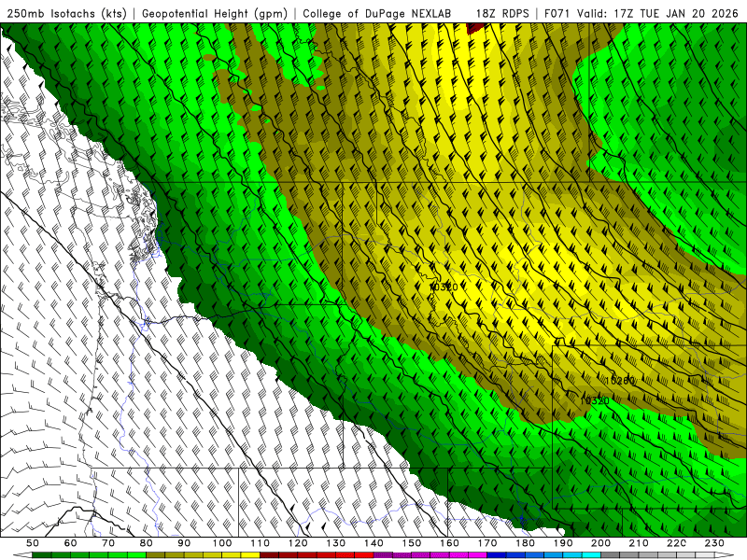Screen dimensions: 747x560
Task: Click the 10260 height contour label
Action: pyautogui.click(x=619, y=381)
